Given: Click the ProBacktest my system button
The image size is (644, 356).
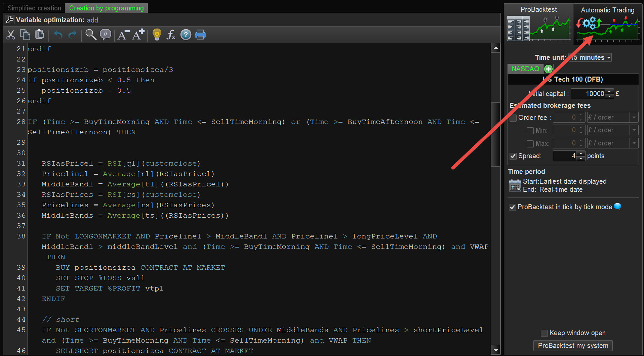Looking at the screenshot, I should 573,346.
